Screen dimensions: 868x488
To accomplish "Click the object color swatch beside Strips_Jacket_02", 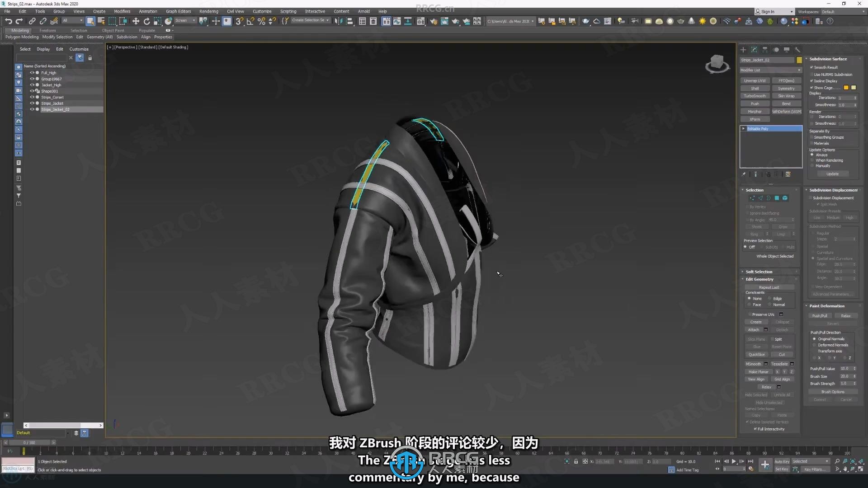I will (799, 60).
